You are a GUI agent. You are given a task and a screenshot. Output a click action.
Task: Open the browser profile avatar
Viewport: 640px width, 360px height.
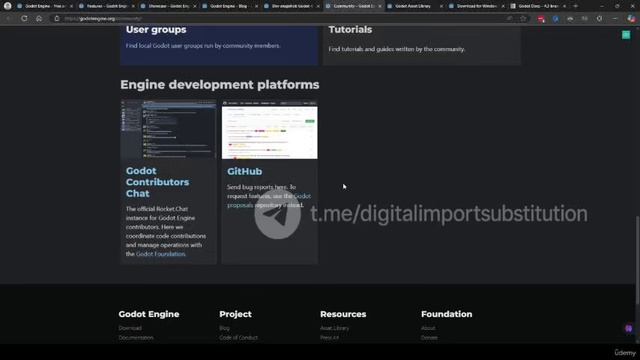(x=7, y=6)
